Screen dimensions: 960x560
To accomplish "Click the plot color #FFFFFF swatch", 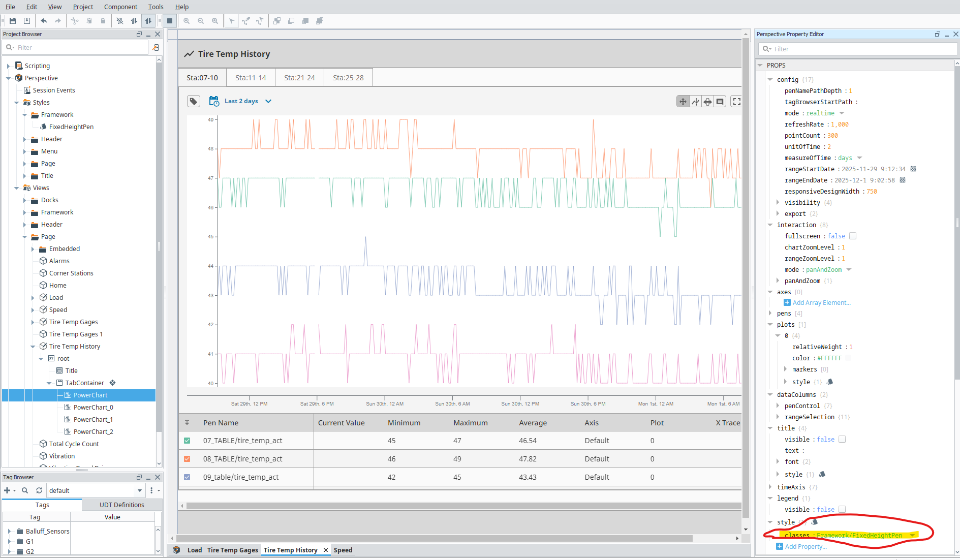I will click(847, 358).
